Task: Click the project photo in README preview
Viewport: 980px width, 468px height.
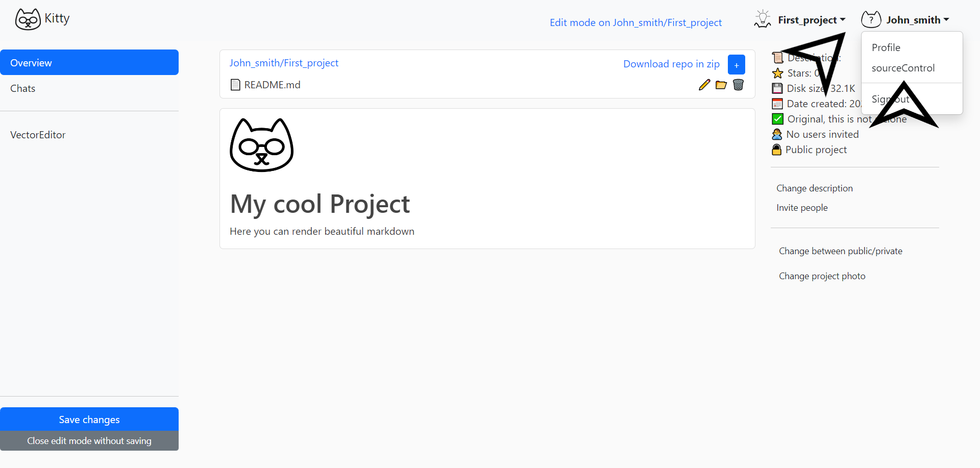Action: (x=262, y=145)
